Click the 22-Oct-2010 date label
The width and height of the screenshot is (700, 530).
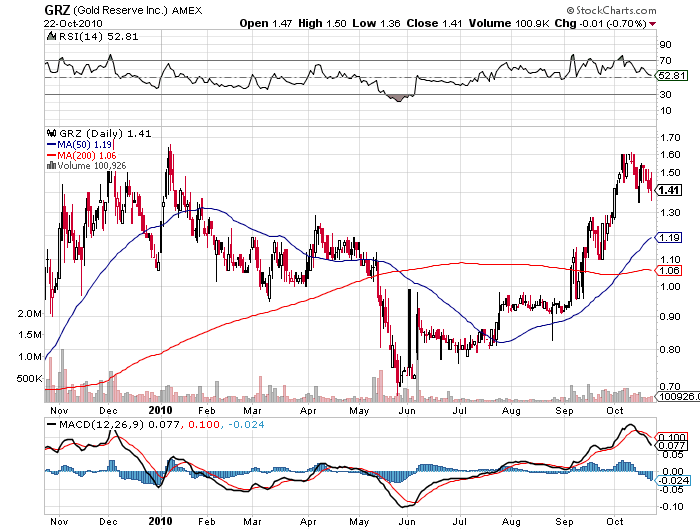pyautogui.click(x=73, y=24)
